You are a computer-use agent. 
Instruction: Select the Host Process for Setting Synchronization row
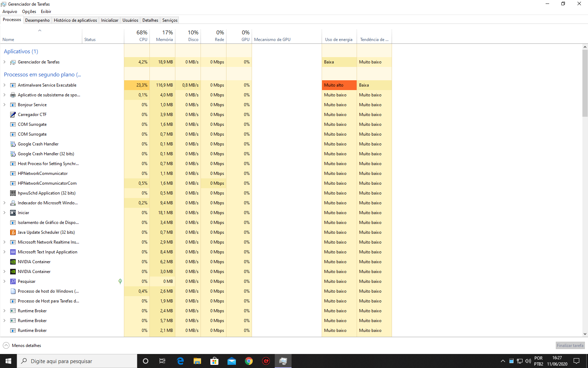[x=196, y=164]
